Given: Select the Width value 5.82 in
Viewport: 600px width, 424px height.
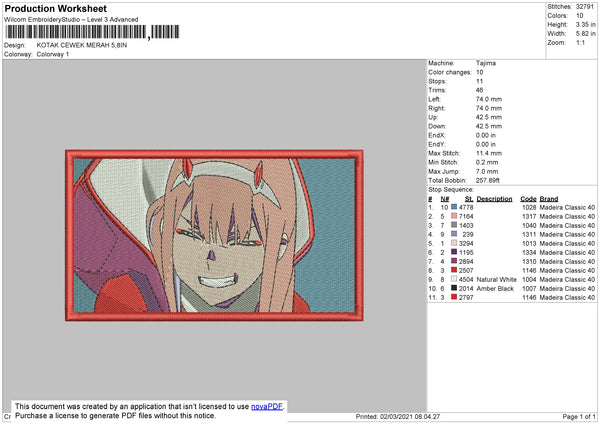Looking at the screenshot, I should click(x=585, y=34).
